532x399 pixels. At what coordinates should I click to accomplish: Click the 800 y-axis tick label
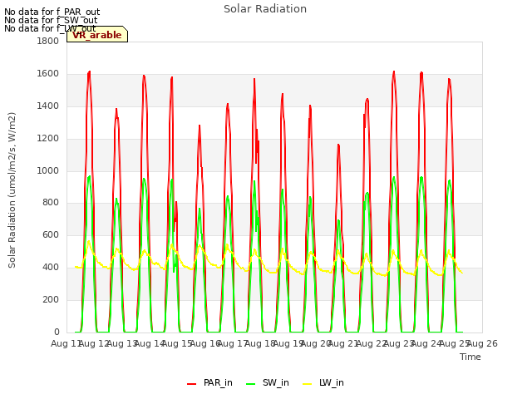(x=51, y=203)
